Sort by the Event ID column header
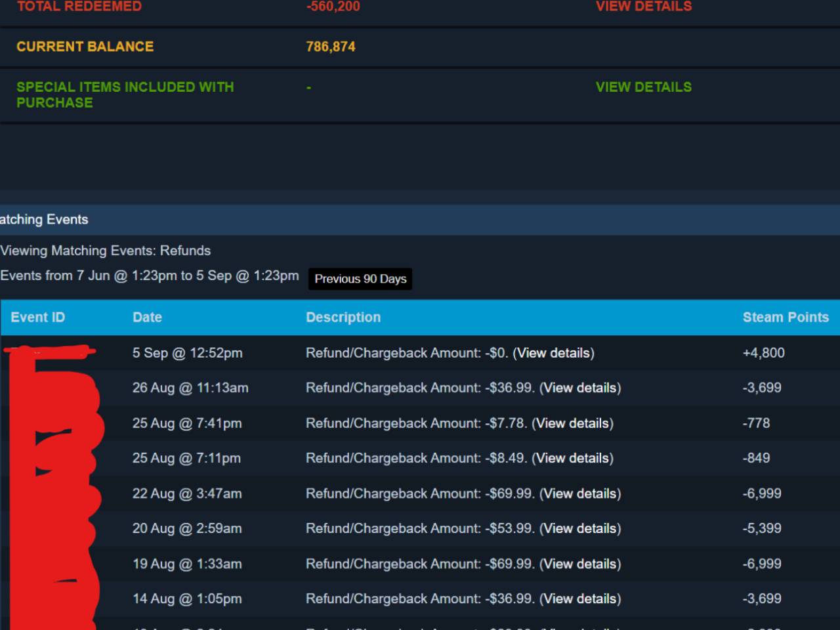This screenshot has height=630, width=840. 38,318
